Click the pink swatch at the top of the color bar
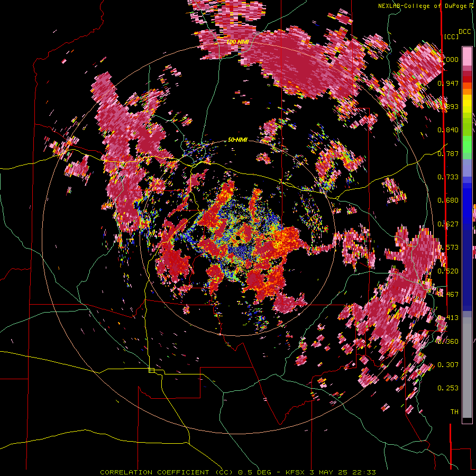Viewport: 476px width, 476px height. point(467,56)
